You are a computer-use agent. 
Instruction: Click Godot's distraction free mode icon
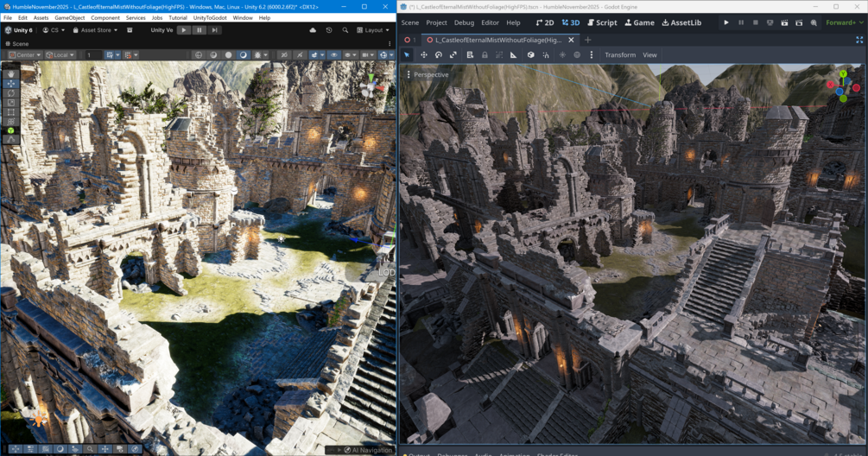point(859,40)
